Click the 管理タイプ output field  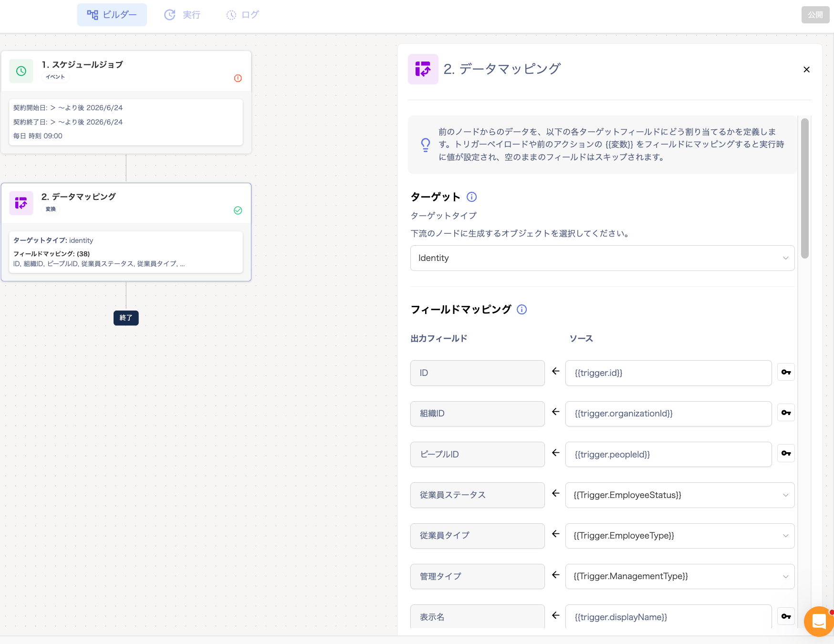pos(477,576)
